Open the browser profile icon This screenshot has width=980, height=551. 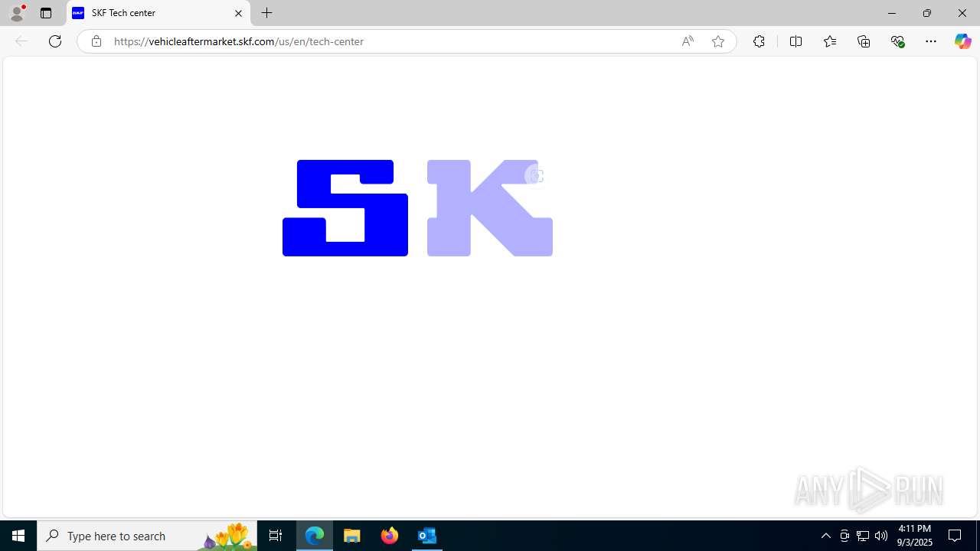[17, 13]
